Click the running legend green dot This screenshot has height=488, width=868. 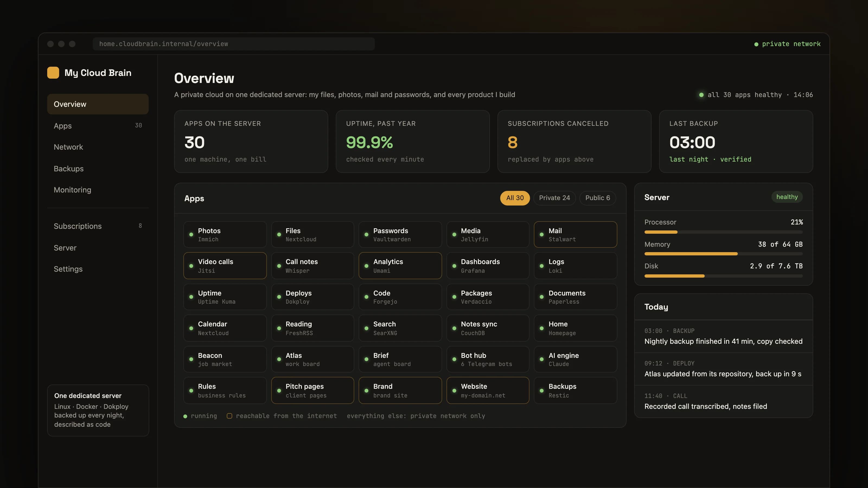[185, 416]
